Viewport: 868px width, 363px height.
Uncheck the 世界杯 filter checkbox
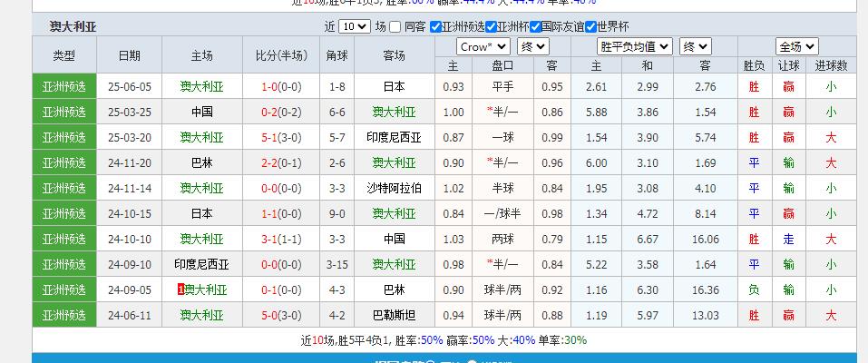point(590,26)
